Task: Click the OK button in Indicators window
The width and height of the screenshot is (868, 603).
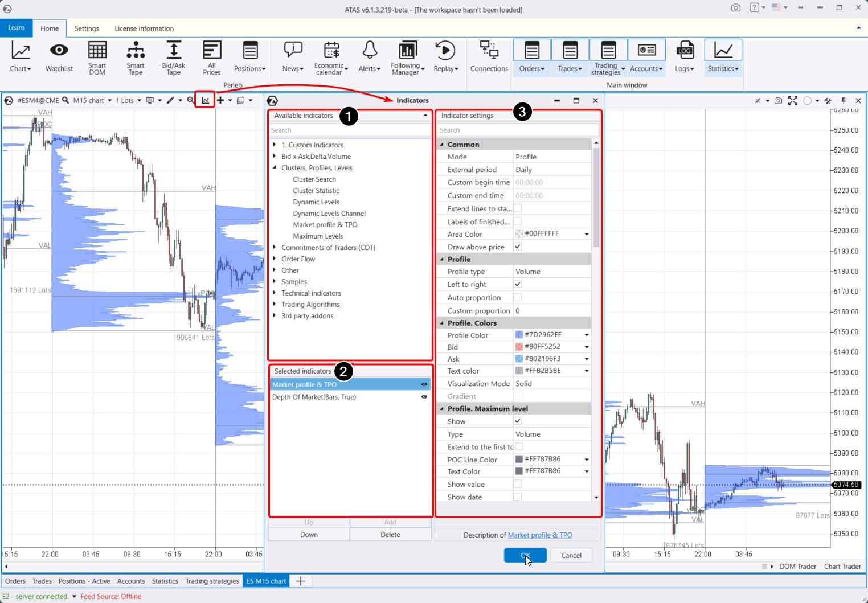Action: coord(525,555)
